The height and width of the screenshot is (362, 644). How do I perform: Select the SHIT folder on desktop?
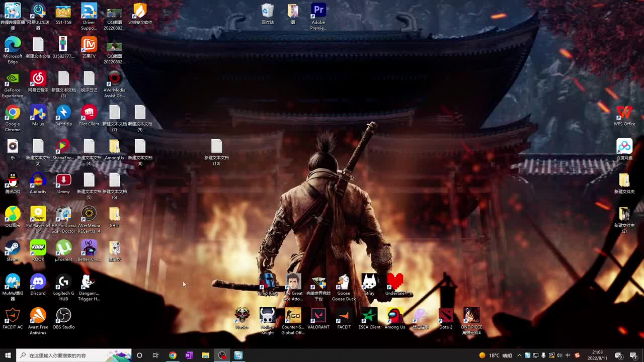pyautogui.click(x=114, y=217)
